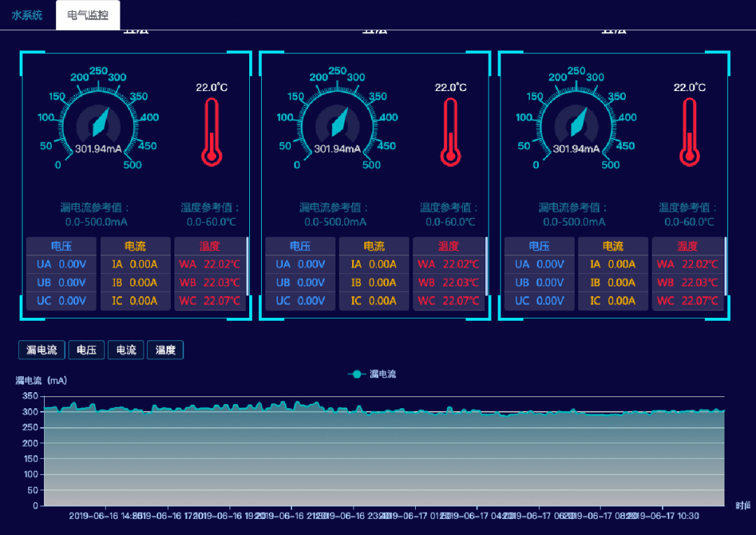Show the 电流 chart
This screenshot has height=535, width=756.
coord(126,350)
